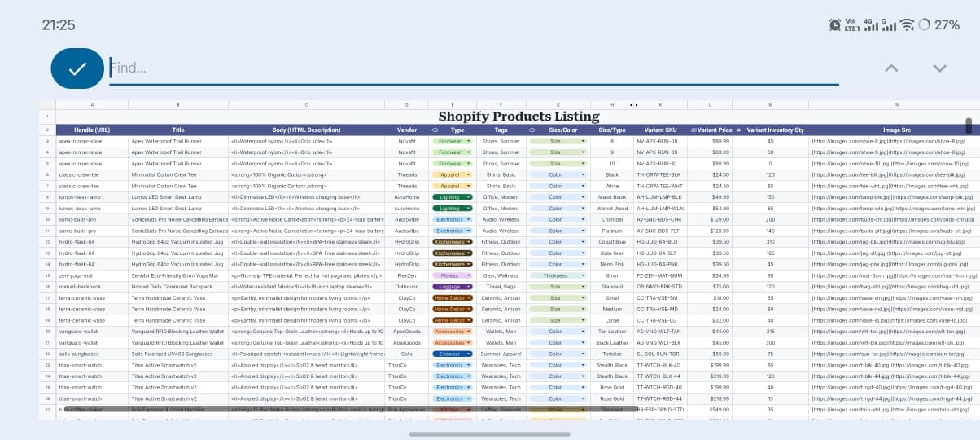Open Lighting dropdown in Walnut Wood row

[x=453, y=209]
